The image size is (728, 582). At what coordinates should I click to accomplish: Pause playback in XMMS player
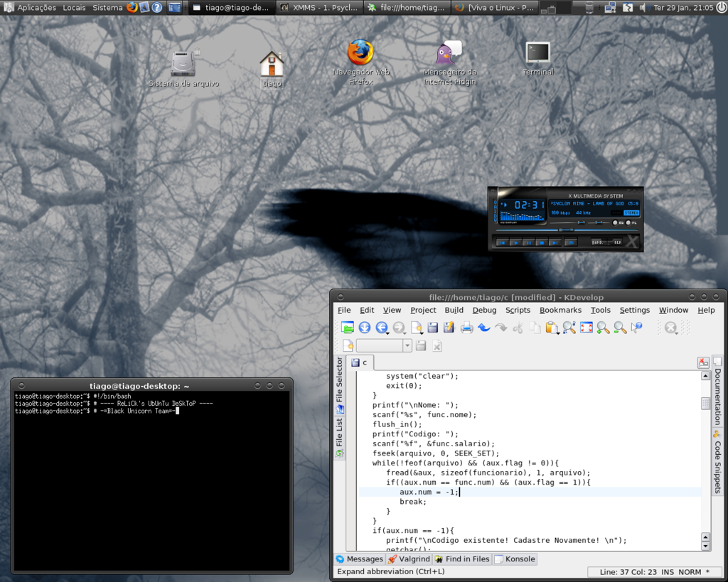[528, 242]
